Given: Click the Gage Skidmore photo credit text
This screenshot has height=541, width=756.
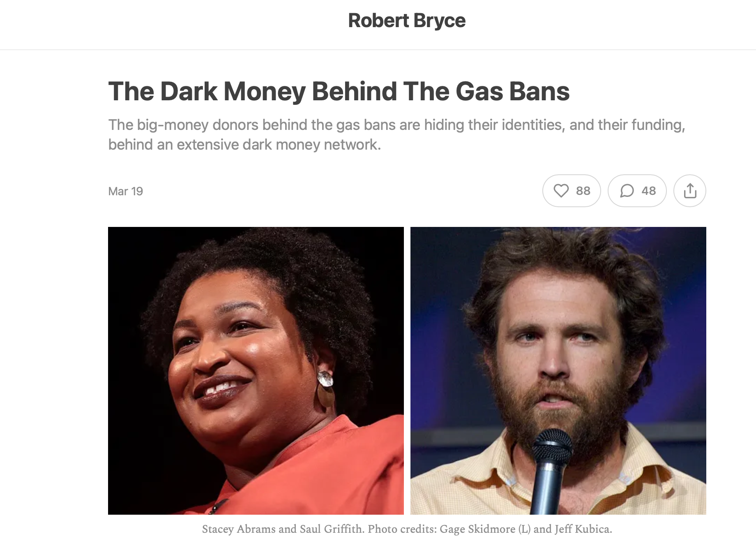Looking at the screenshot, I should click(477, 529).
